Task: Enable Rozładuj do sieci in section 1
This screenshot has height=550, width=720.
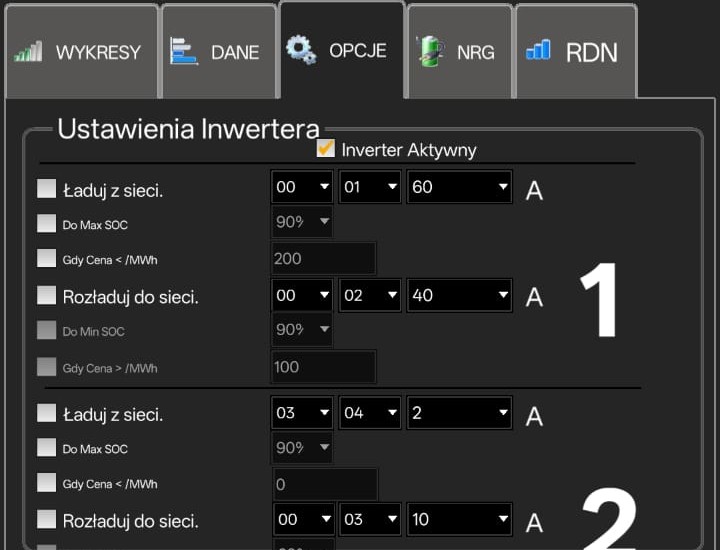Action: click(x=46, y=295)
